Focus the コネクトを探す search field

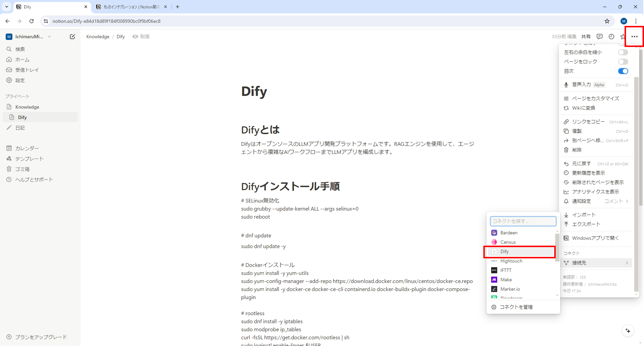523,221
